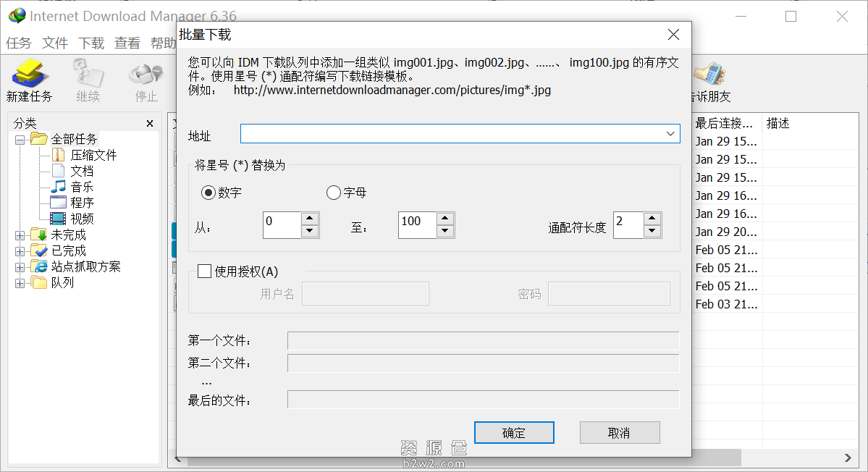Open the 地址 dropdown list
The height and width of the screenshot is (472, 868).
click(x=670, y=134)
